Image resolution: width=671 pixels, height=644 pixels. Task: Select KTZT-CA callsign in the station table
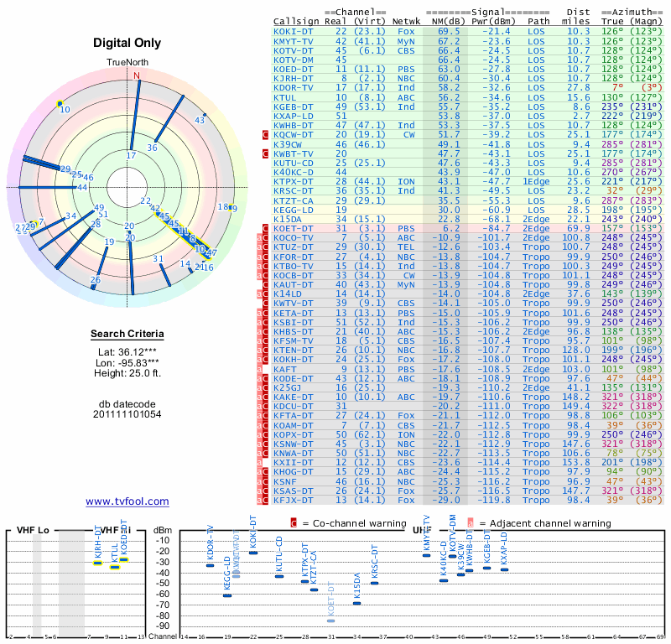[x=294, y=200]
